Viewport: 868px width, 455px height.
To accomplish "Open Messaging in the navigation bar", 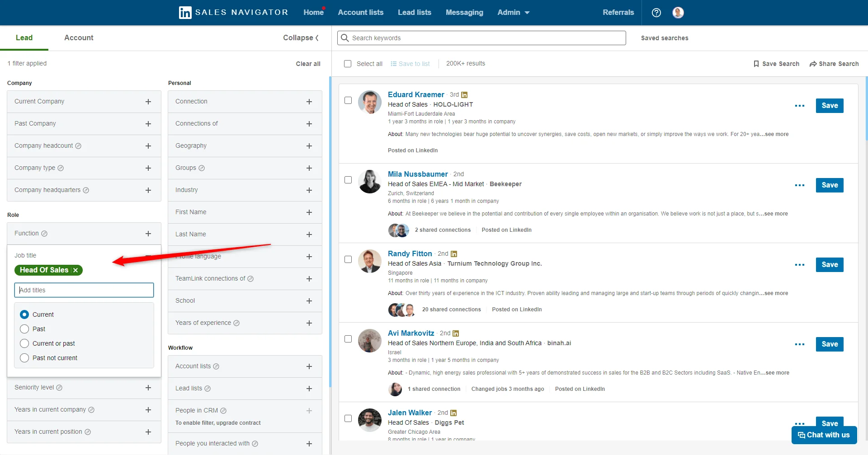I will coord(464,13).
